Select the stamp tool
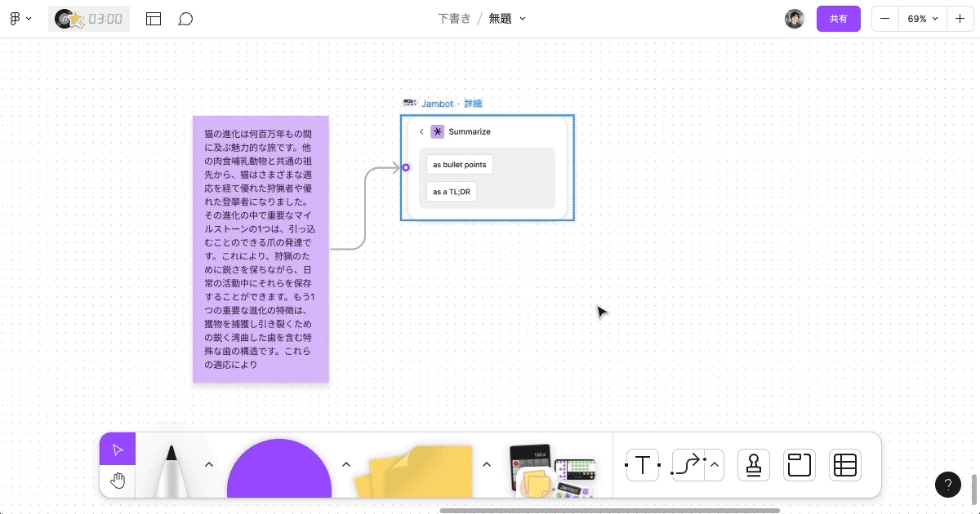The image size is (980, 514). 753,465
